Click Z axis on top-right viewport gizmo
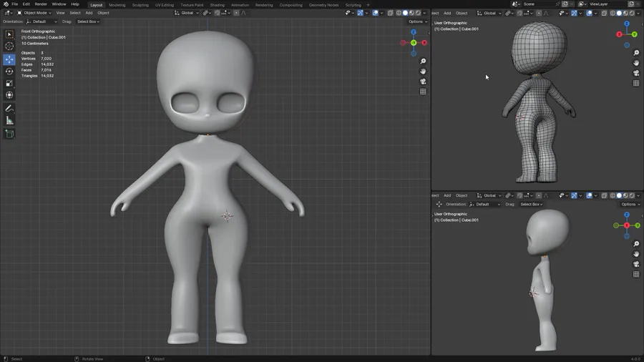Screen dimensions: 644x362 [x=627, y=24]
